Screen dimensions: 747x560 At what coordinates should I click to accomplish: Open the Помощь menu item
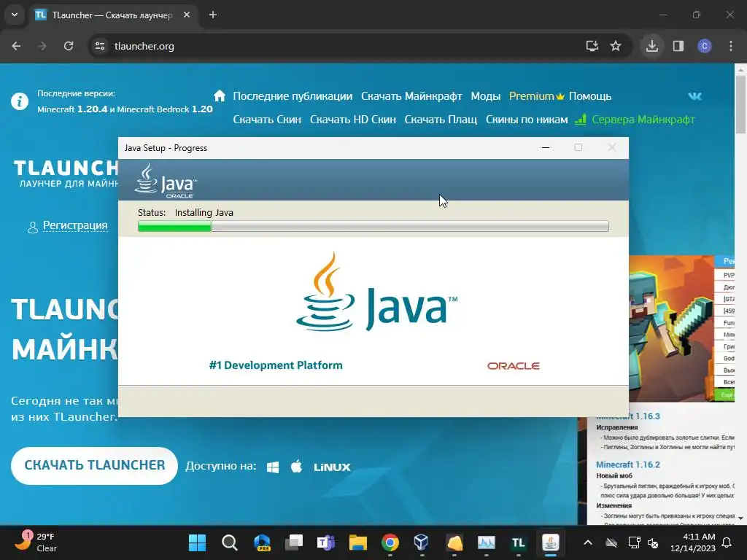[x=589, y=96]
